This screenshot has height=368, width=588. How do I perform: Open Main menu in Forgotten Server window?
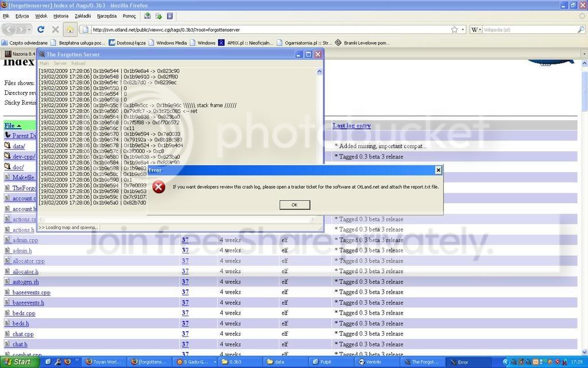(x=44, y=63)
